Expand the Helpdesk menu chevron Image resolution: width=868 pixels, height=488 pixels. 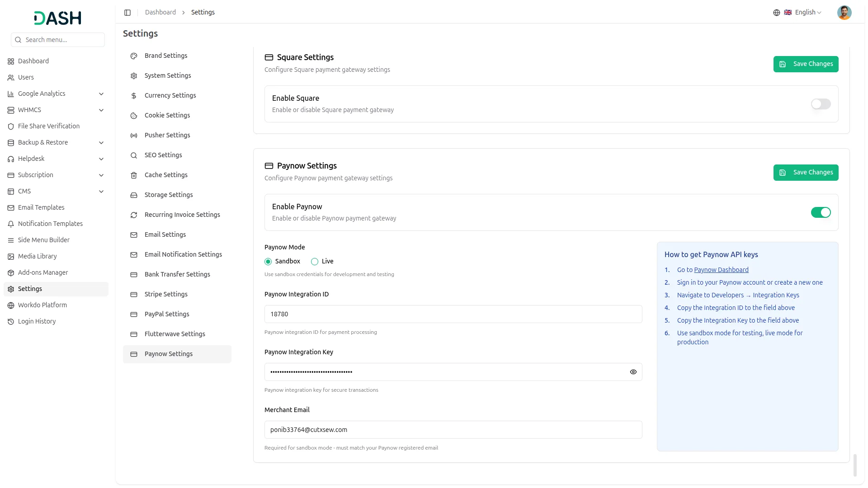[101, 159]
